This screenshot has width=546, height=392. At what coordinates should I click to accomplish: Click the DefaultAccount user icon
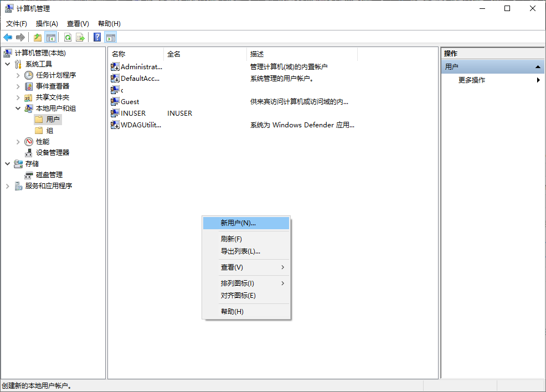115,78
